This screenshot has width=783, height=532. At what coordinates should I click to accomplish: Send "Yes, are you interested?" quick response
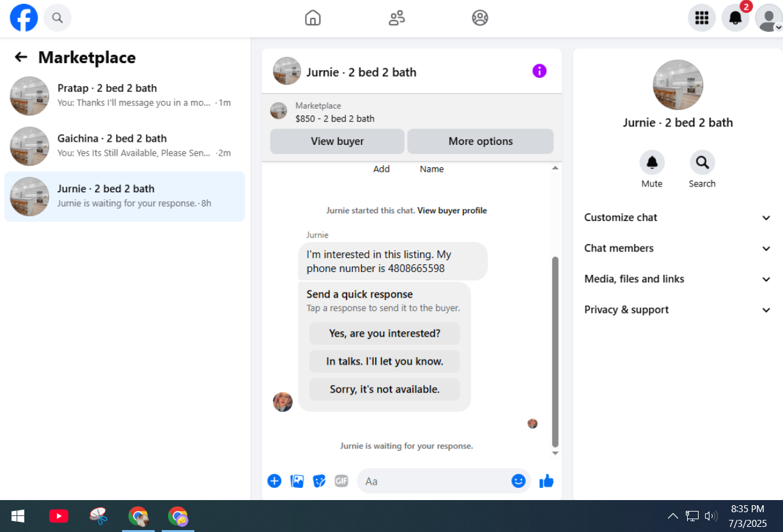385,333
